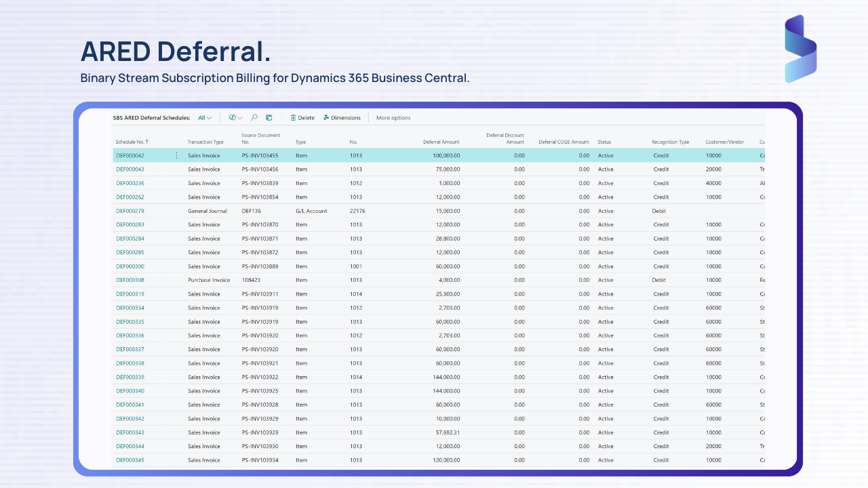The image size is (868, 488).
Task: Click the Recognition Type column header
Action: tap(670, 142)
